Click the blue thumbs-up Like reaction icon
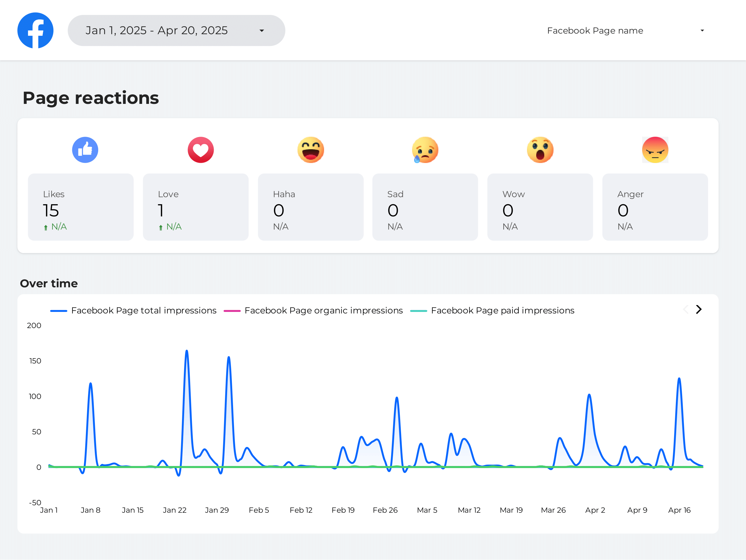The height and width of the screenshot is (560, 746). [x=85, y=150]
